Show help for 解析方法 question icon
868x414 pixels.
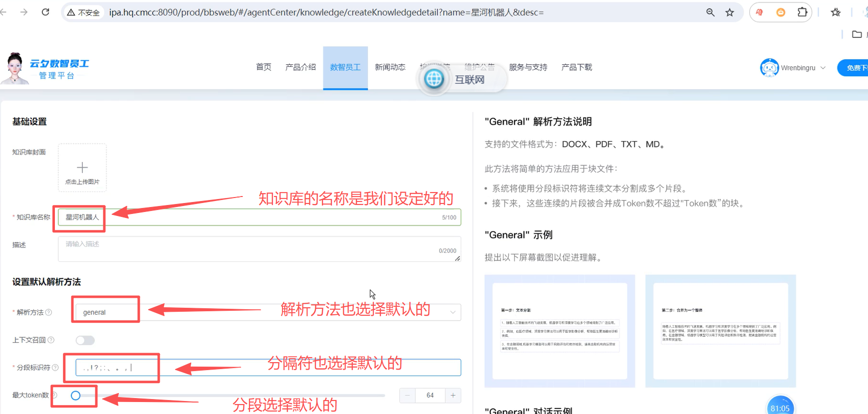click(48, 312)
